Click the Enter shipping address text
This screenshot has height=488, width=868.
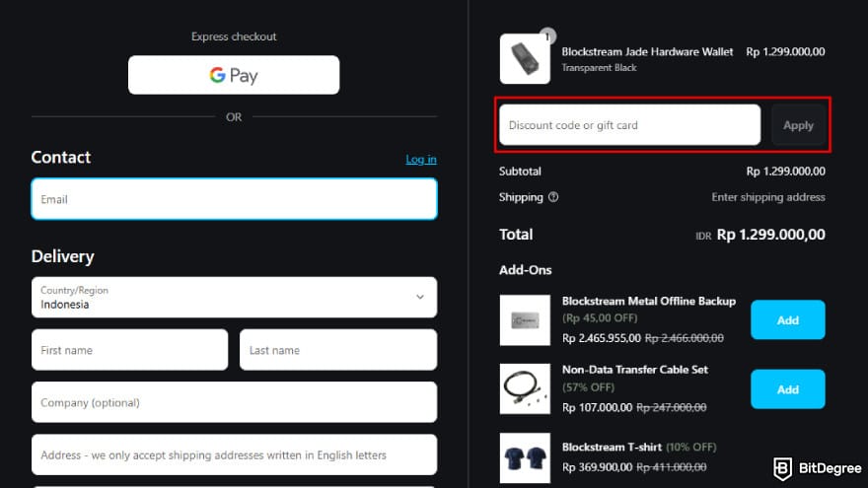(767, 197)
